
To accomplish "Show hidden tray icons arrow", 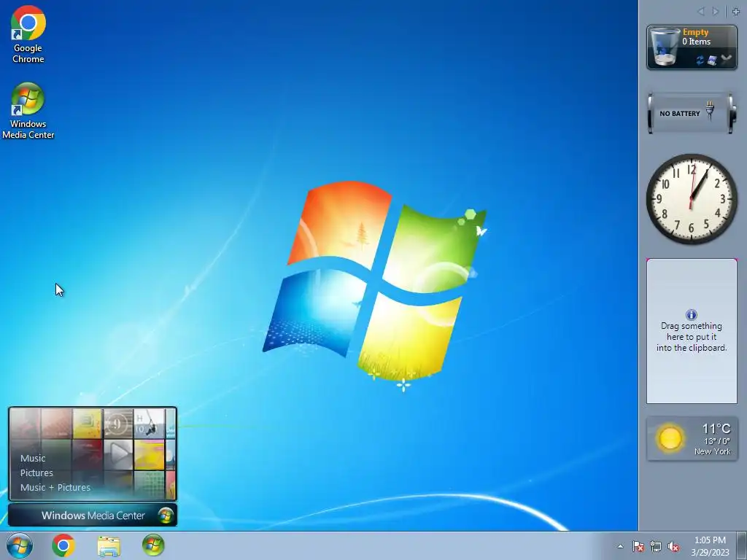I will pos(620,546).
